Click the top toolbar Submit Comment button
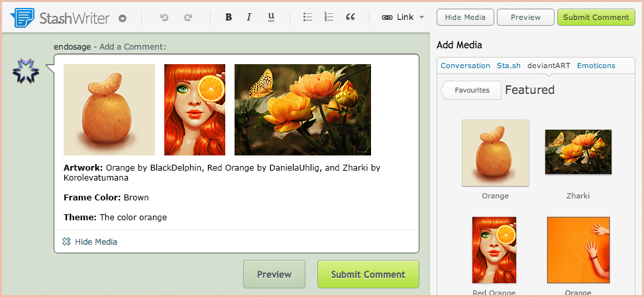The width and height of the screenshot is (644, 297). 596,17
